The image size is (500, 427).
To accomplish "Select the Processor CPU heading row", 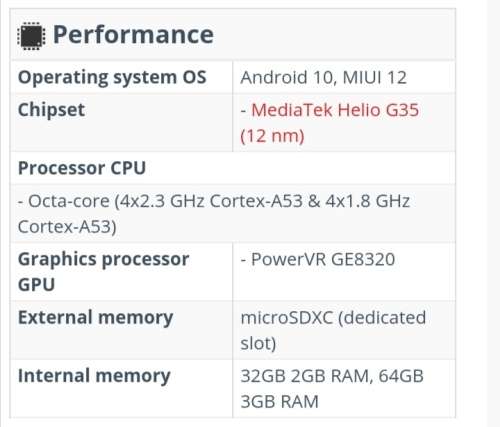I will tap(233, 168).
